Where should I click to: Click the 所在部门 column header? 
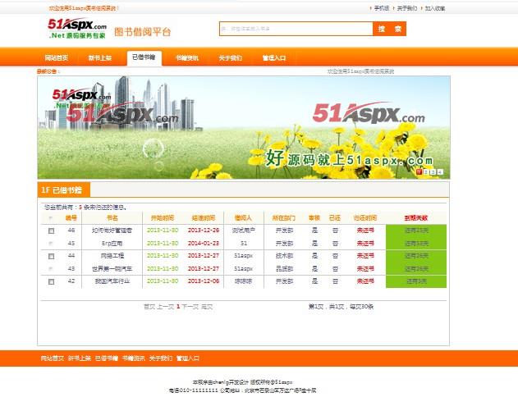284,217
